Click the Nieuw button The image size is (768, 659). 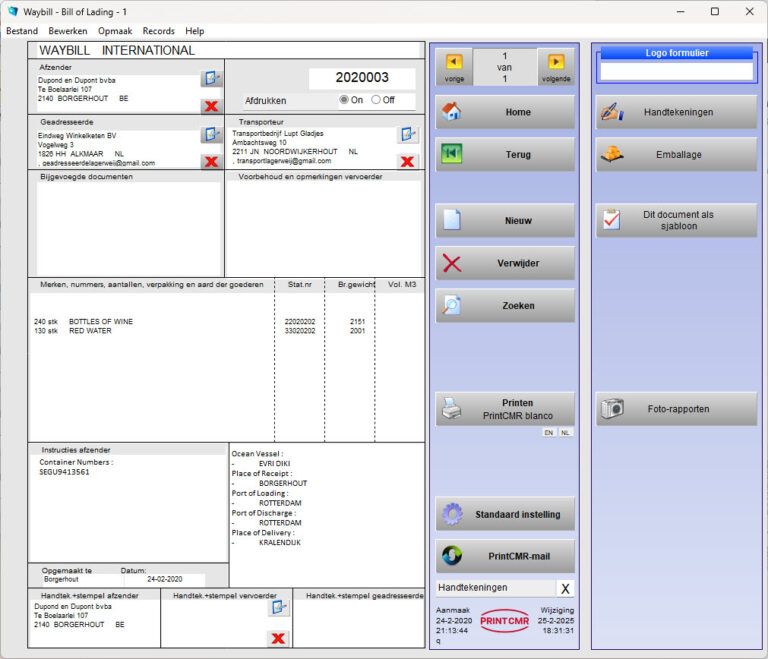click(505, 221)
